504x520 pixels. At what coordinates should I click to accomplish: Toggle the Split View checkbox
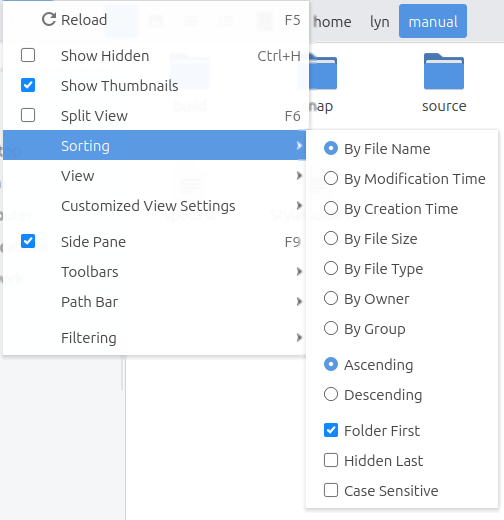point(28,115)
